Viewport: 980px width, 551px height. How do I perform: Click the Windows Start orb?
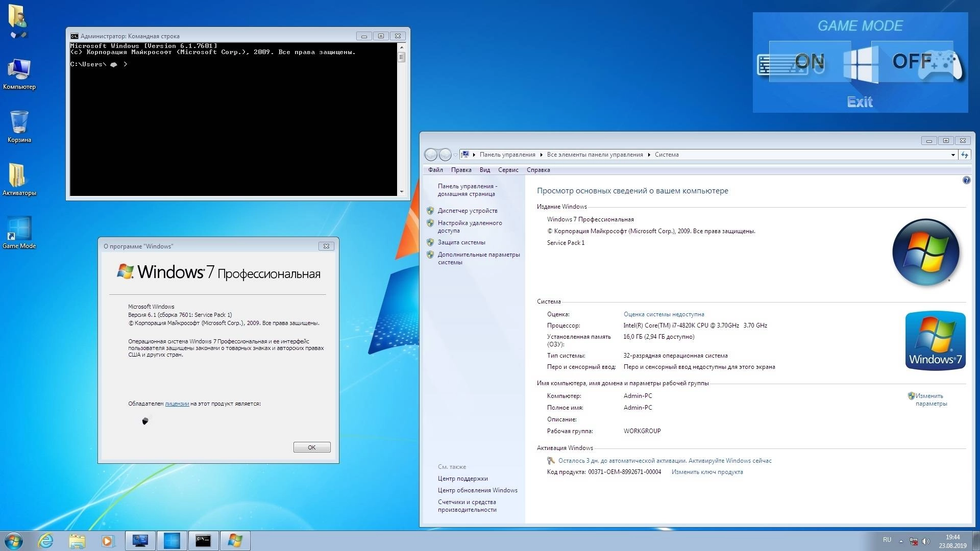(14, 541)
